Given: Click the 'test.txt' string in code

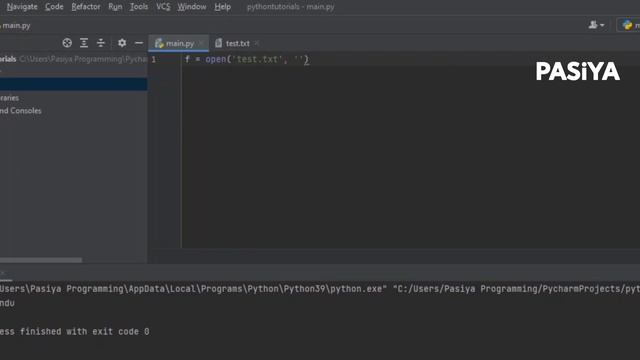Looking at the screenshot, I should click(x=257, y=60).
